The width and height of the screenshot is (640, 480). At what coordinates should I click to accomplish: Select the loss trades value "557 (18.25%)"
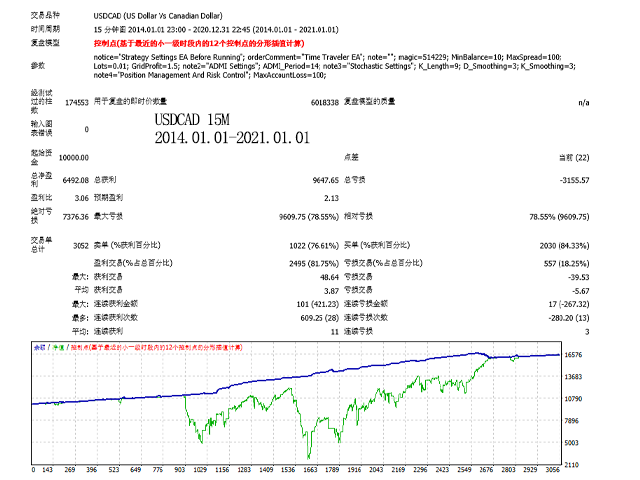(567, 264)
